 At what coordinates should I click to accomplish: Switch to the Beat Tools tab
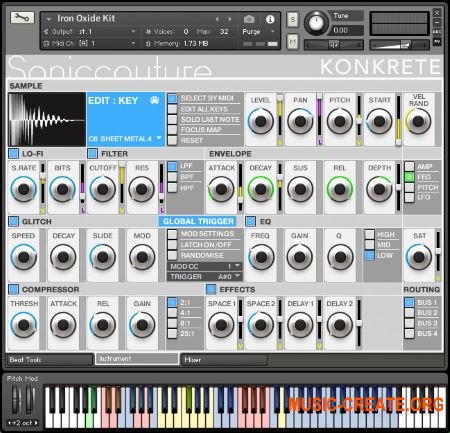[x=49, y=360]
